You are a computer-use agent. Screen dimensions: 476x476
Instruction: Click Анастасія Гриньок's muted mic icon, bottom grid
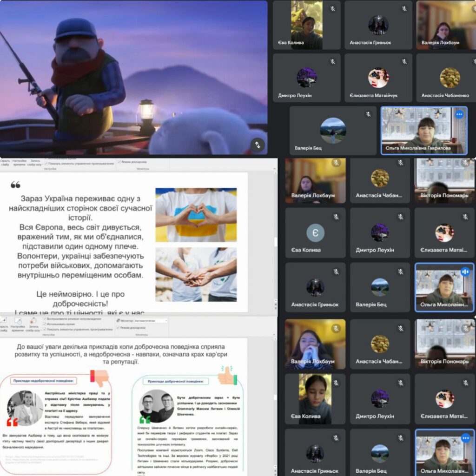point(336,438)
